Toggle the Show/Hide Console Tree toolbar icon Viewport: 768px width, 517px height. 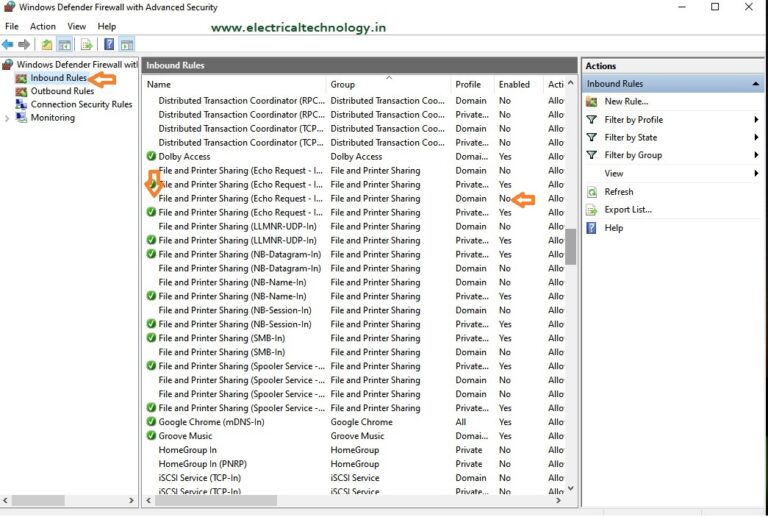pos(65,45)
